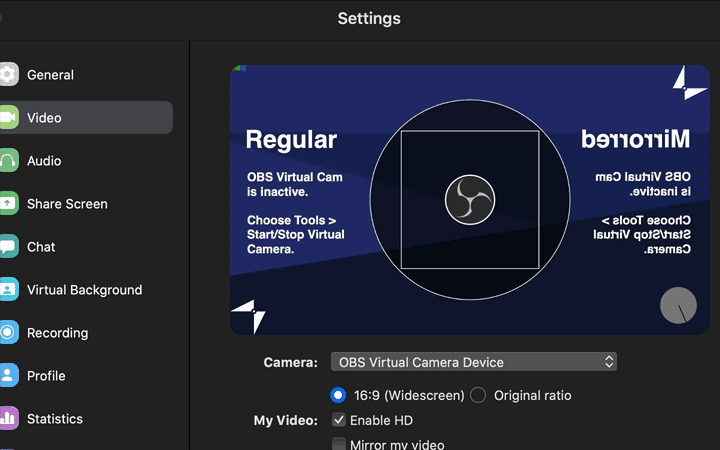720x450 pixels.
Task: Click the Recording circle icon
Action: pyautogui.click(x=9, y=332)
